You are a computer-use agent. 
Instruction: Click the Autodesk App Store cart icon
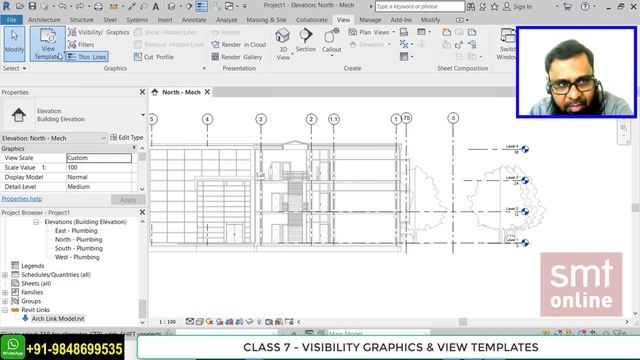(567, 6)
